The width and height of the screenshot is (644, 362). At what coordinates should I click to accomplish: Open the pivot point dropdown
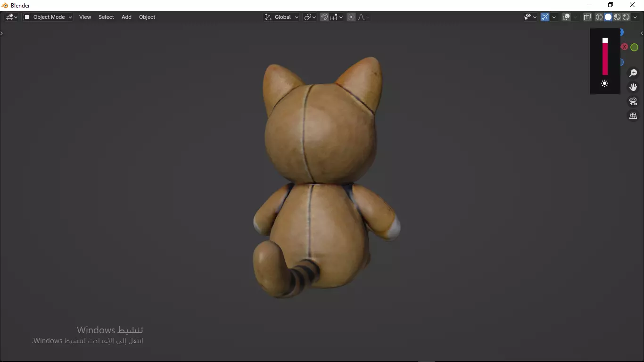tap(310, 17)
